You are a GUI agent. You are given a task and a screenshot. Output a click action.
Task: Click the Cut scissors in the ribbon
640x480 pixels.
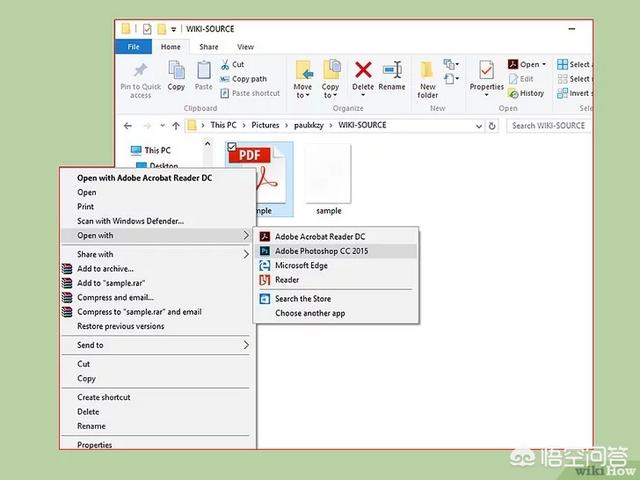pyautogui.click(x=225, y=64)
